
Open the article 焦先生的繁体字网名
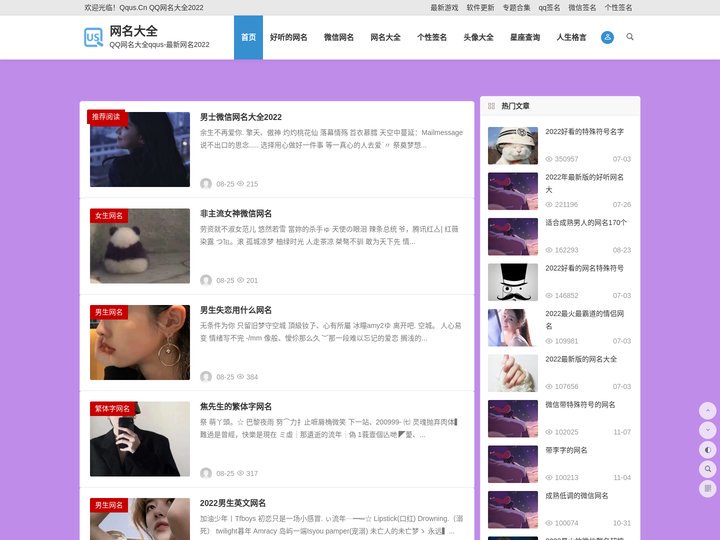pos(236,406)
